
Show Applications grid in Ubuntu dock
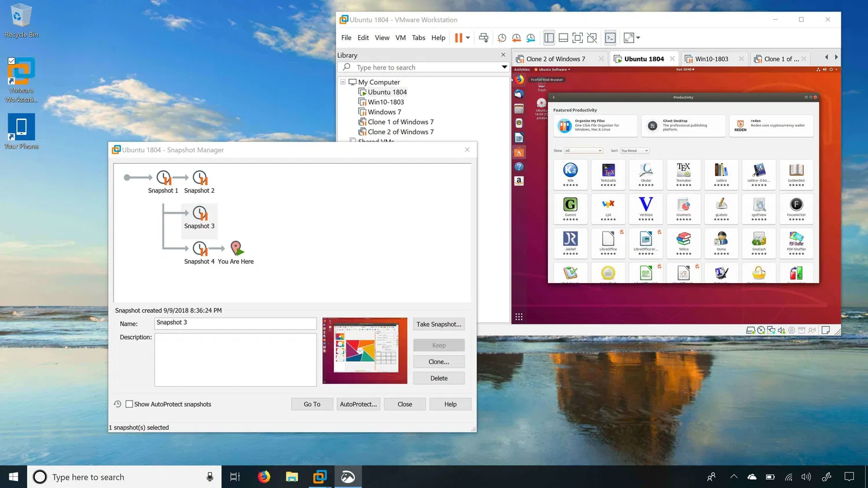[x=519, y=317]
